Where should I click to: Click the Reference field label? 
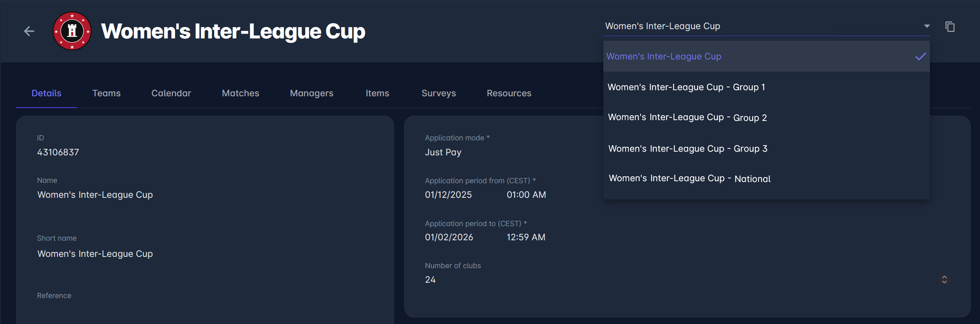(x=54, y=296)
